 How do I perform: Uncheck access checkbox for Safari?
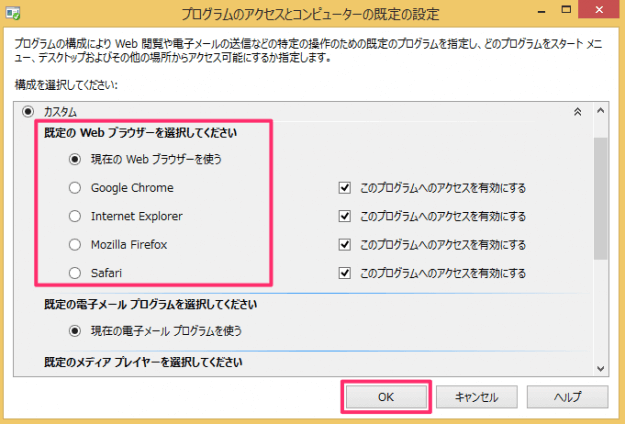pos(345,273)
